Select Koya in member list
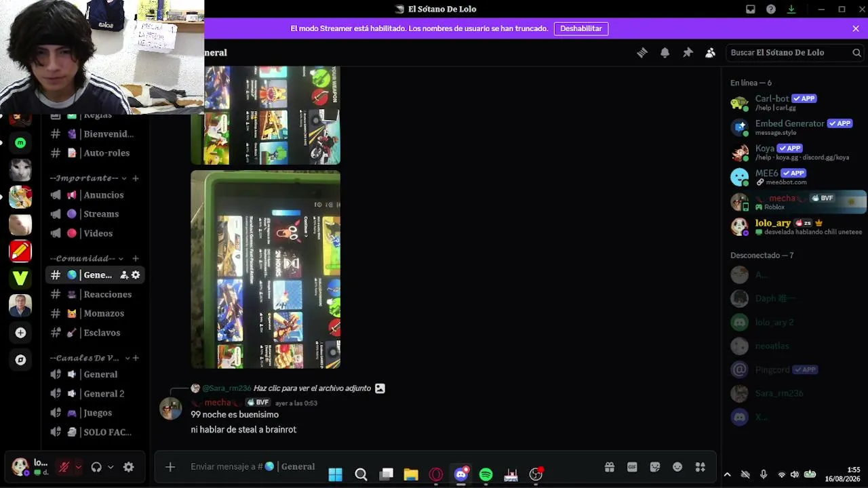The height and width of the screenshot is (488, 868). coord(793,152)
